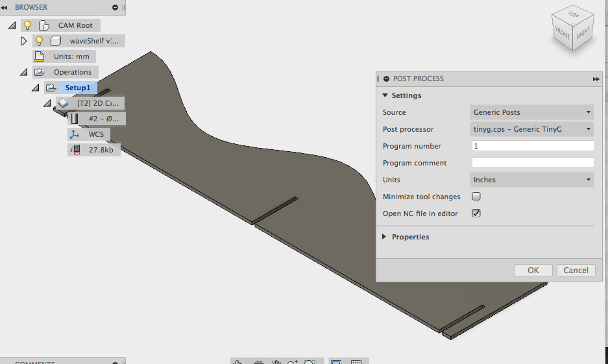Click the #2 tool cylinder icon
Image resolution: width=608 pixels, height=364 pixels.
(75, 119)
